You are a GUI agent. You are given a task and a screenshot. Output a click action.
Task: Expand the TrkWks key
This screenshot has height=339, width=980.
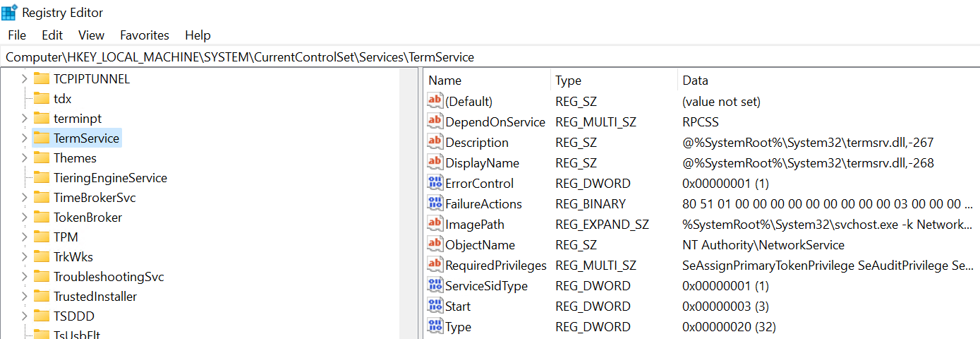pyautogui.click(x=25, y=256)
